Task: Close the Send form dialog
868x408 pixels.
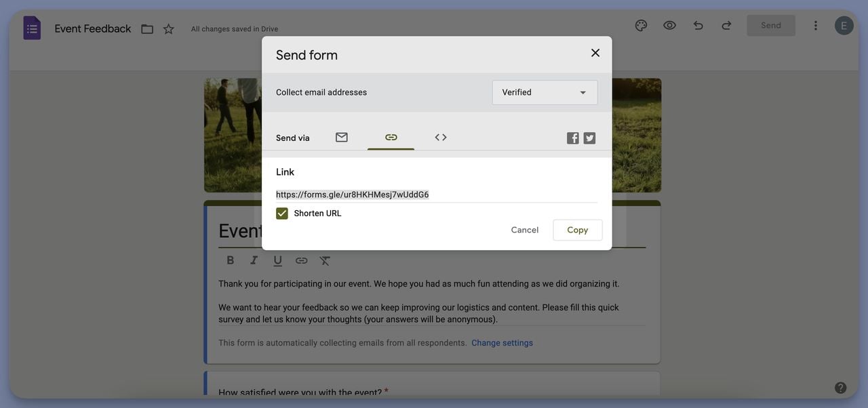Action: pyautogui.click(x=595, y=53)
